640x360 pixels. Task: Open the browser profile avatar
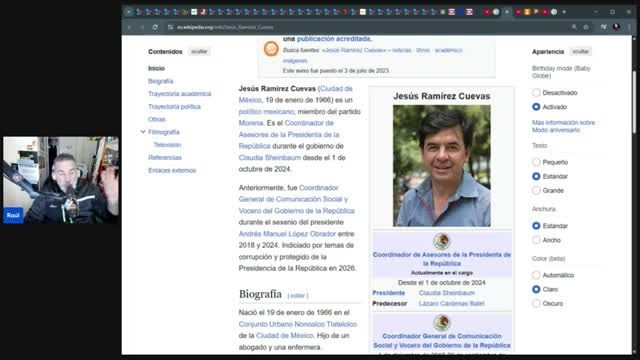(x=616, y=27)
